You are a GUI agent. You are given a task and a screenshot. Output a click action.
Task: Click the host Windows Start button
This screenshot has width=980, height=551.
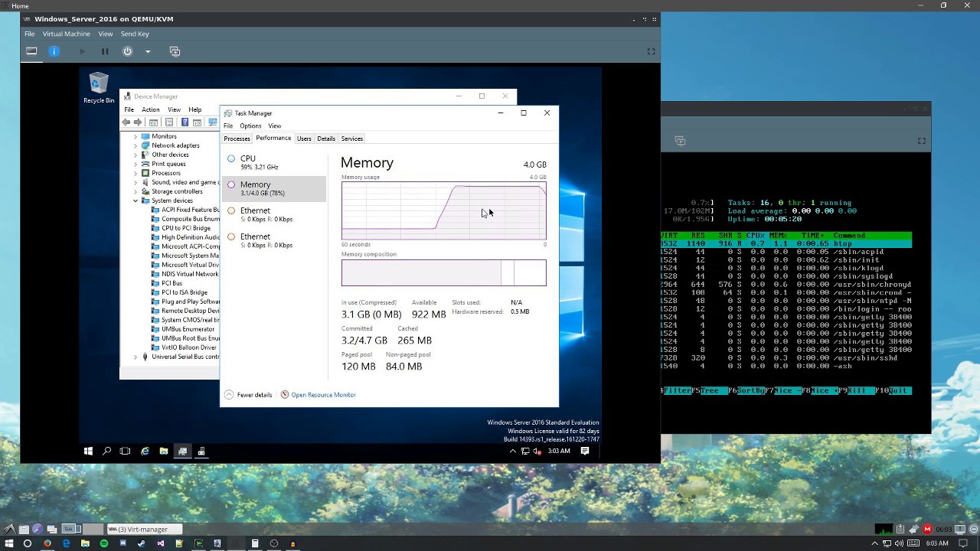9,543
